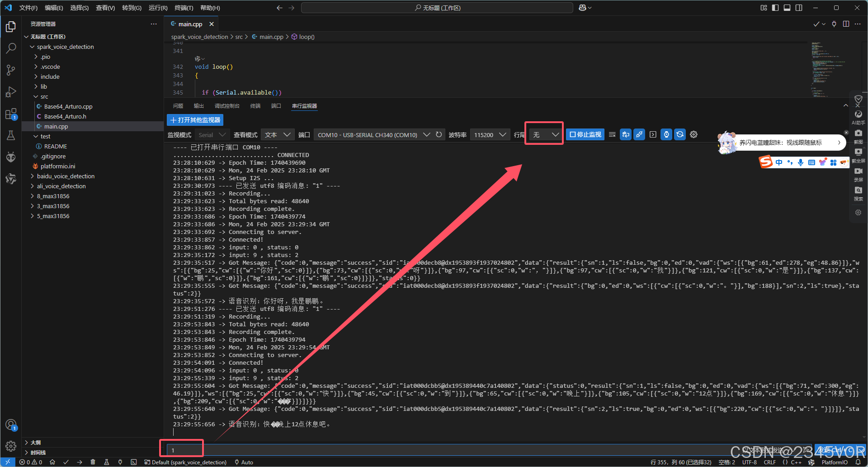Click PlatformIO Upload arrow in status bar

(80, 462)
